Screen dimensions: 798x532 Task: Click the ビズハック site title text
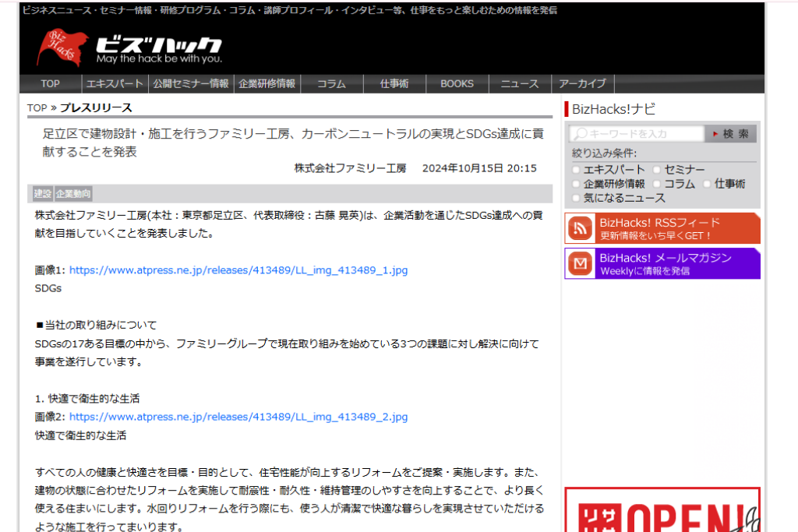tap(159, 44)
